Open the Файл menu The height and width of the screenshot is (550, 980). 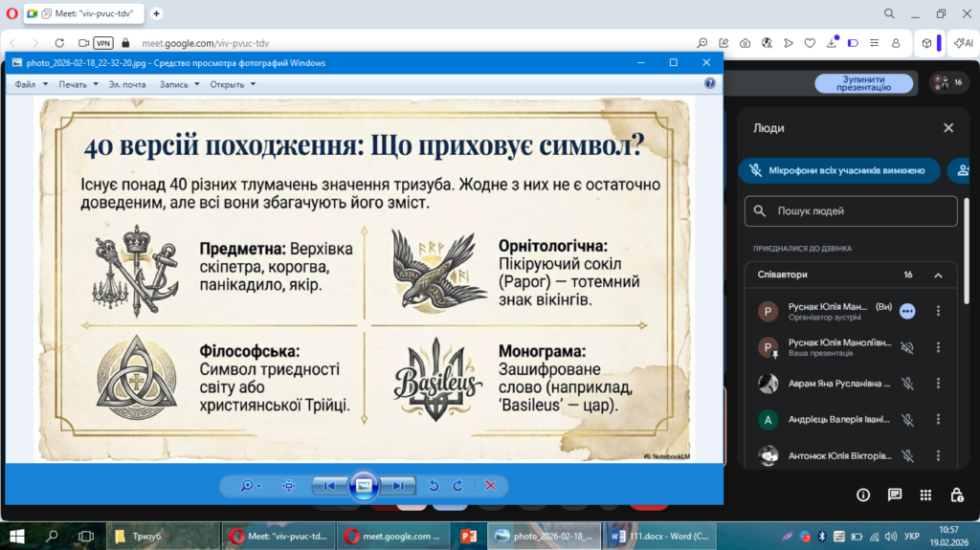(x=29, y=84)
